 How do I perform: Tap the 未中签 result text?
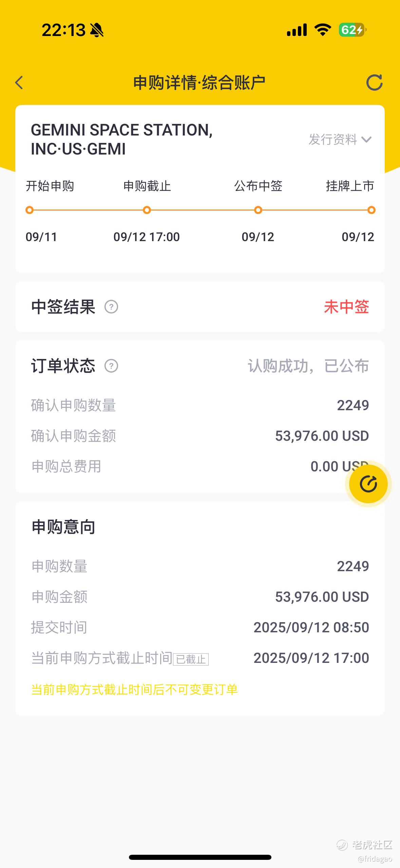pos(346,307)
